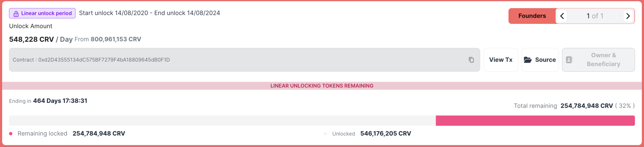Open the Source label text
Screen dimensions: 644x147
coord(545,60)
